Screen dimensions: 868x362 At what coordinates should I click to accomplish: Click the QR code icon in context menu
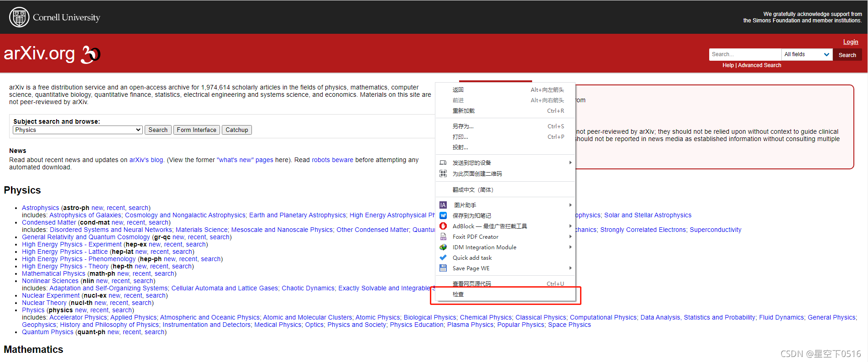click(443, 173)
